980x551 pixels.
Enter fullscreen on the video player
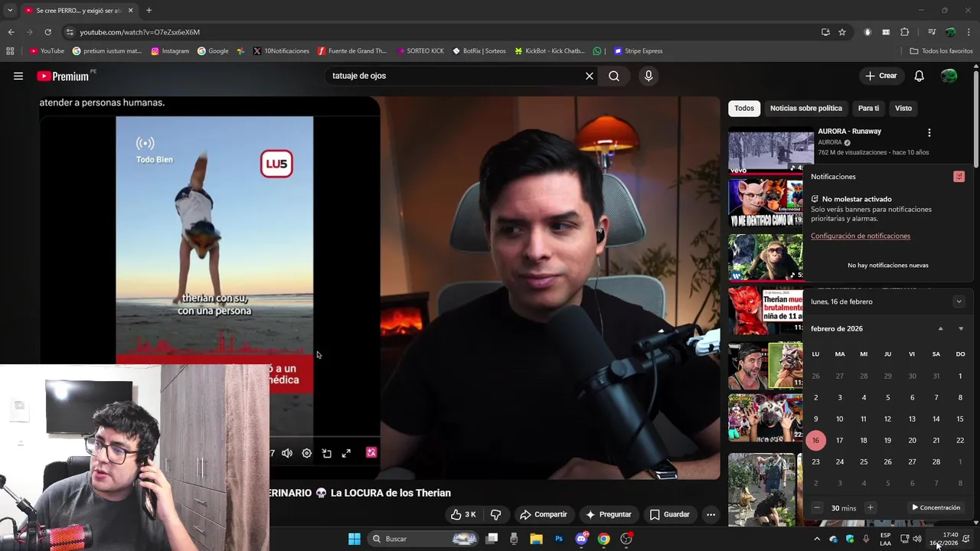(346, 453)
